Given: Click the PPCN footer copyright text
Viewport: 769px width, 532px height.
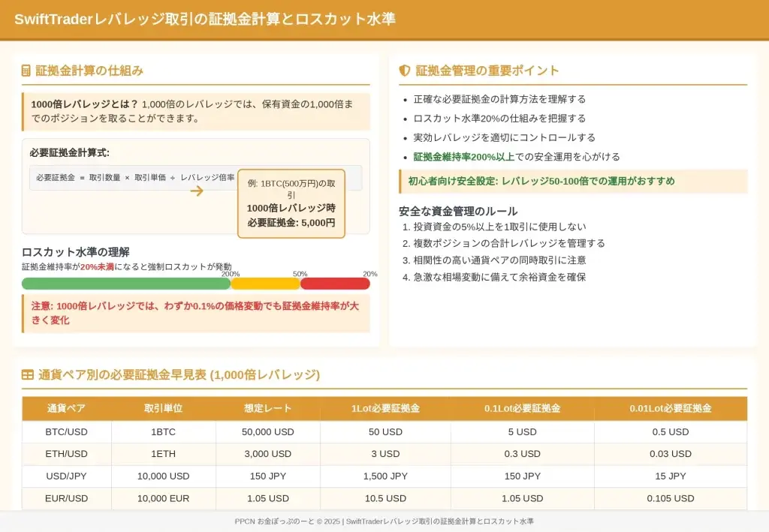Looking at the screenshot, I should point(384,521).
